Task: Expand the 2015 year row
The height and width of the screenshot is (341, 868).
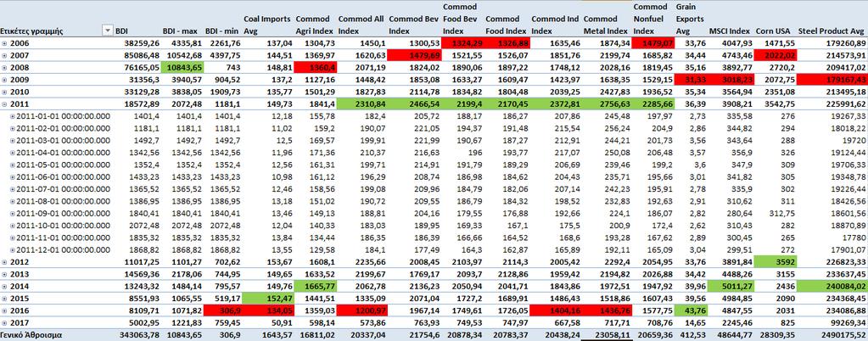Action: click(x=4, y=299)
